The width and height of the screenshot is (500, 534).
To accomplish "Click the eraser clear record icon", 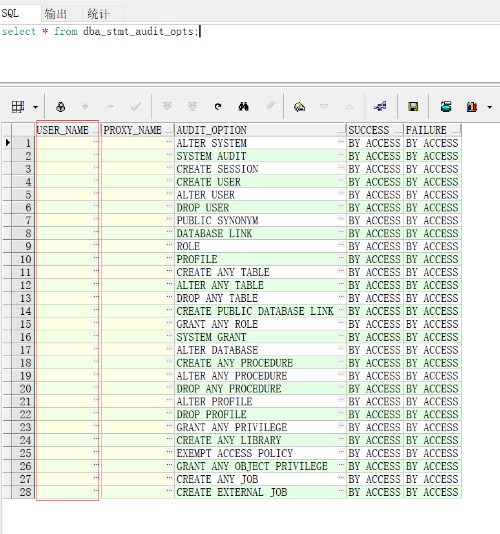I will point(270,105).
